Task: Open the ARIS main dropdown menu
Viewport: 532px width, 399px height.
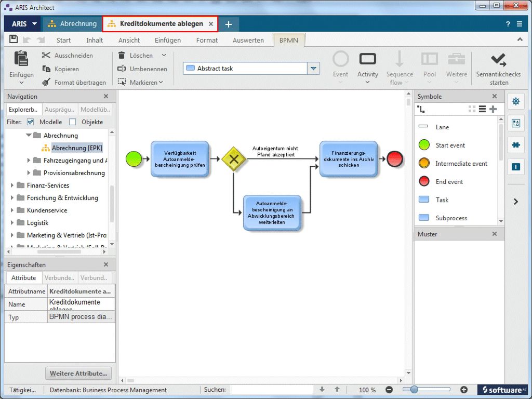Action: click(24, 24)
